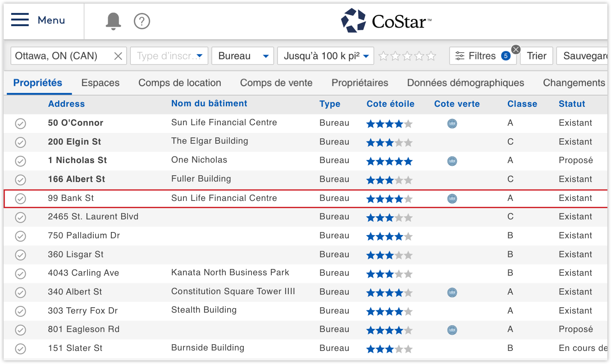Click star rating of 4043 Carling Ave
The width and height of the screenshot is (611, 364).
(389, 273)
